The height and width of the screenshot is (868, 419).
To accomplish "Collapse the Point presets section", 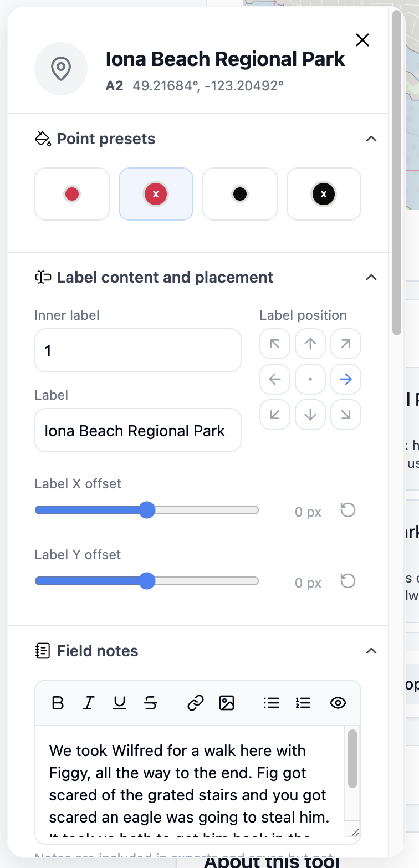I will (371, 139).
